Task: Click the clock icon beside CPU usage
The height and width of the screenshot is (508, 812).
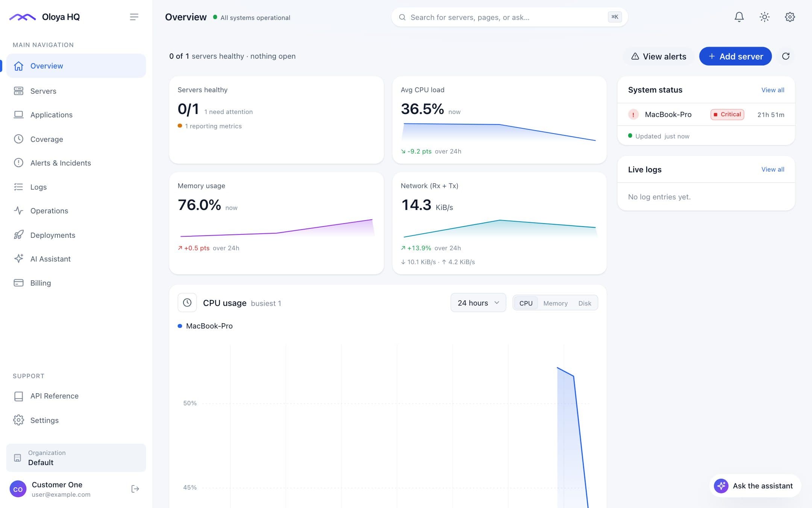Action: click(x=187, y=303)
